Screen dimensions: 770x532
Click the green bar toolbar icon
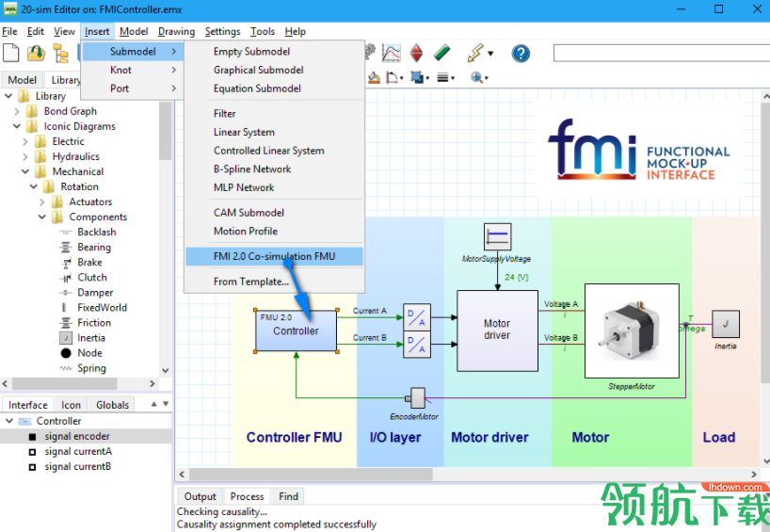pos(442,53)
